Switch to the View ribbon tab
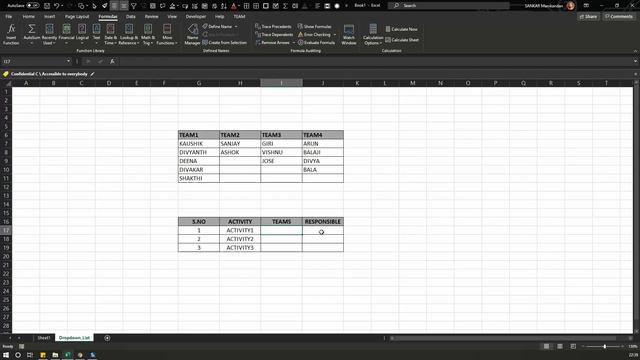Image resolution: width=640 pixels, height=360 pixels. coord(172,17)
